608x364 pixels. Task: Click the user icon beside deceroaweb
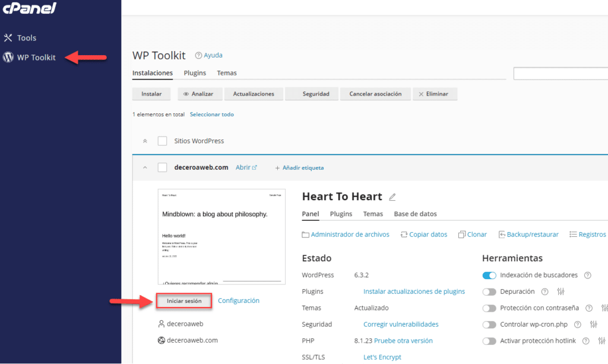click(161, 324)
